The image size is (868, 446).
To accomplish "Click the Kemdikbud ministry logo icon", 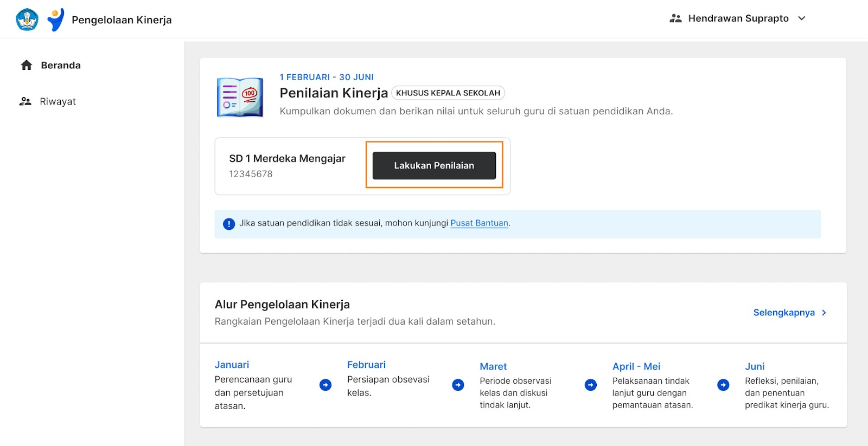I will 27,20.
